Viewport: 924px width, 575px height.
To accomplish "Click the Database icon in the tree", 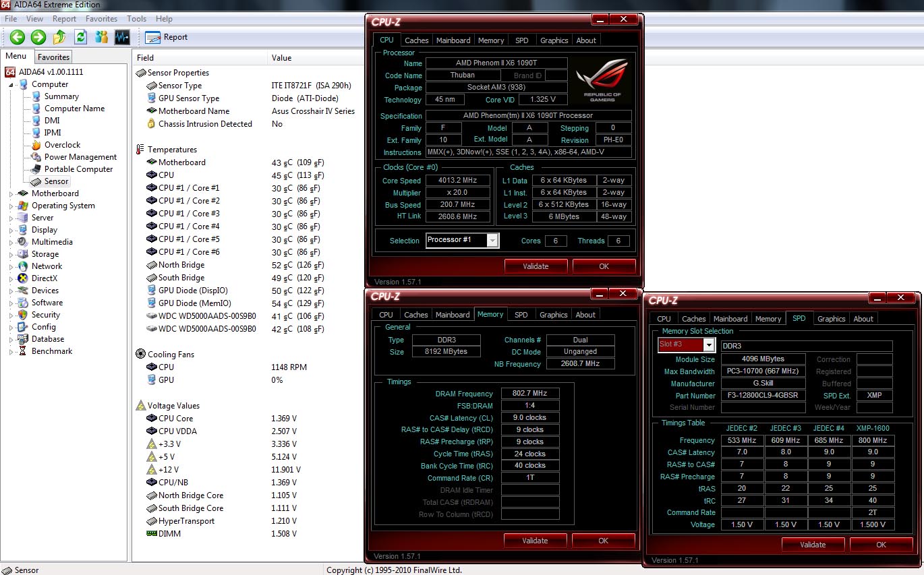I will pos(24,339).
